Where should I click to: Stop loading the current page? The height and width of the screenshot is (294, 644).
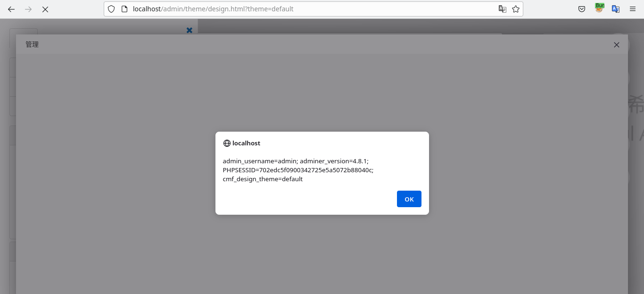click(x=45, y=9)
